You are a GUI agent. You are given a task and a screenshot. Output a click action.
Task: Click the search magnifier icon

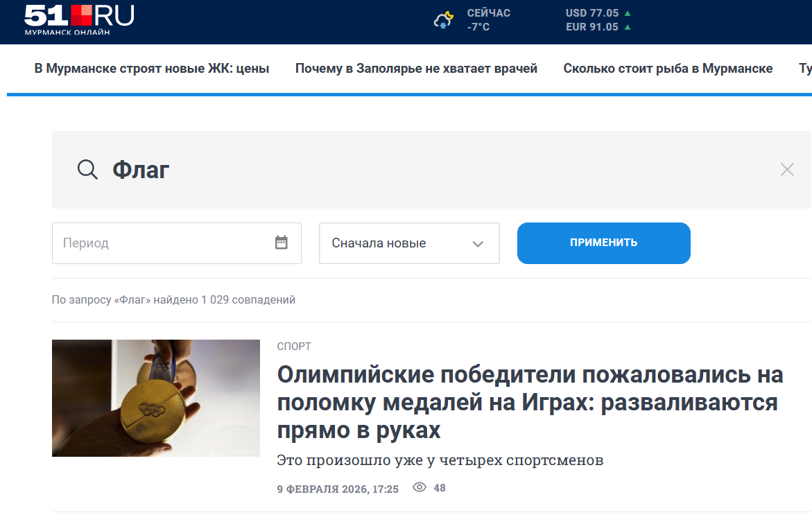point(87,169)
